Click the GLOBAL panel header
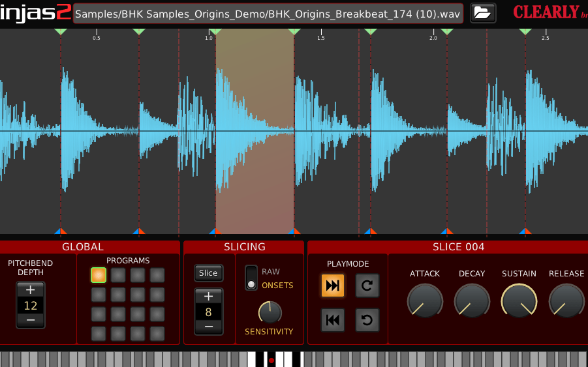The image size is (588, 367). pyautogui.click(x=83, y=247)
